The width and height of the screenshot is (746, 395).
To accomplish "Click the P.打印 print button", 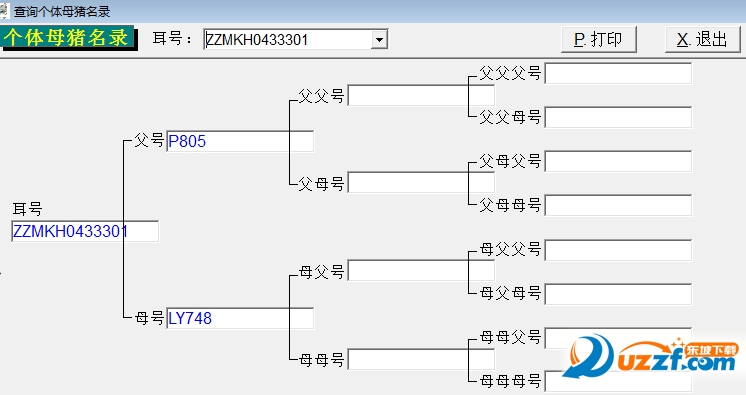I will click(599, 40).
